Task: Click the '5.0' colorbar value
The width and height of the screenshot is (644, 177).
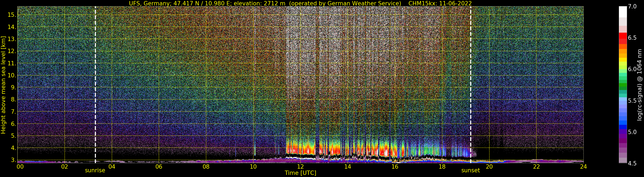Action: point(632,132)
